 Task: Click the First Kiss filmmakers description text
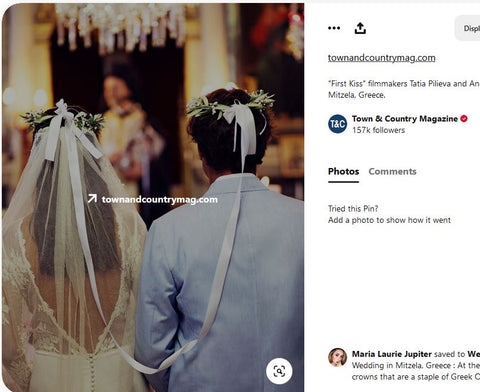[x=404, y=89]
